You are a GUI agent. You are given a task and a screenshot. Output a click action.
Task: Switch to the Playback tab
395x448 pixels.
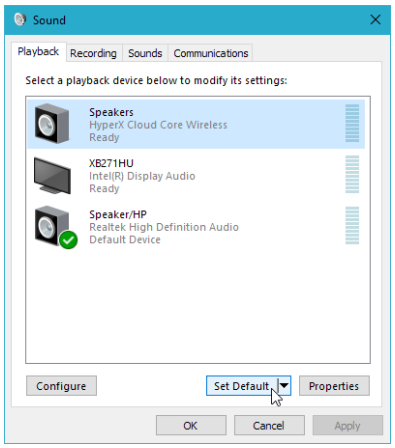point(38,52)
